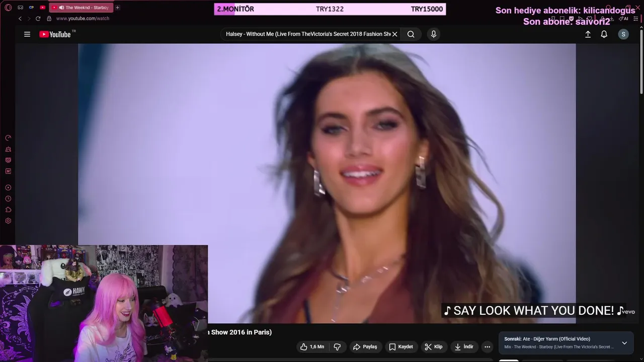644x362 pixels.
Task: Open more actions three-dot menu
Action: click(x=487, y=347)
